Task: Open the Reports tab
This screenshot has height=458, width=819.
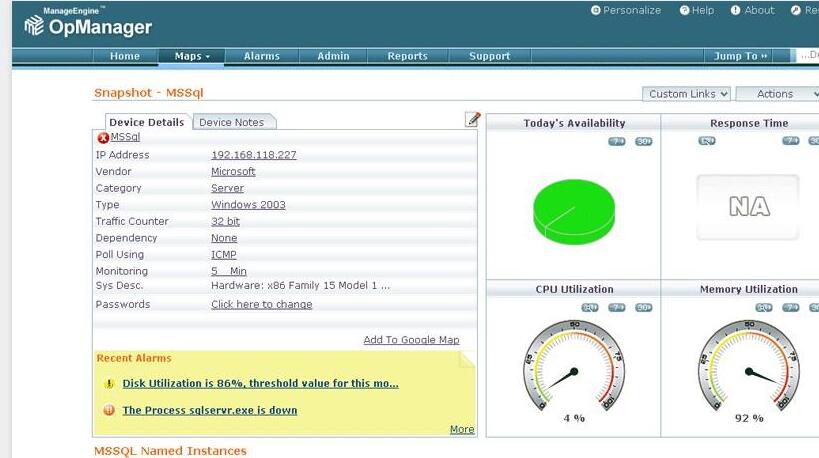Action: [x=407, y=56]
